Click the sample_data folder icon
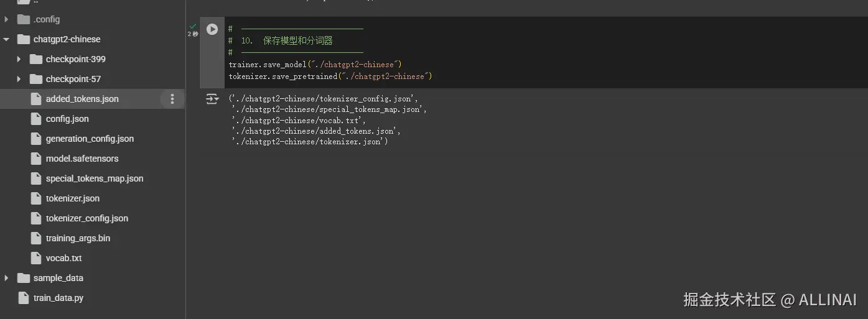Screen dimensions: 868x319 coord(24,278)
